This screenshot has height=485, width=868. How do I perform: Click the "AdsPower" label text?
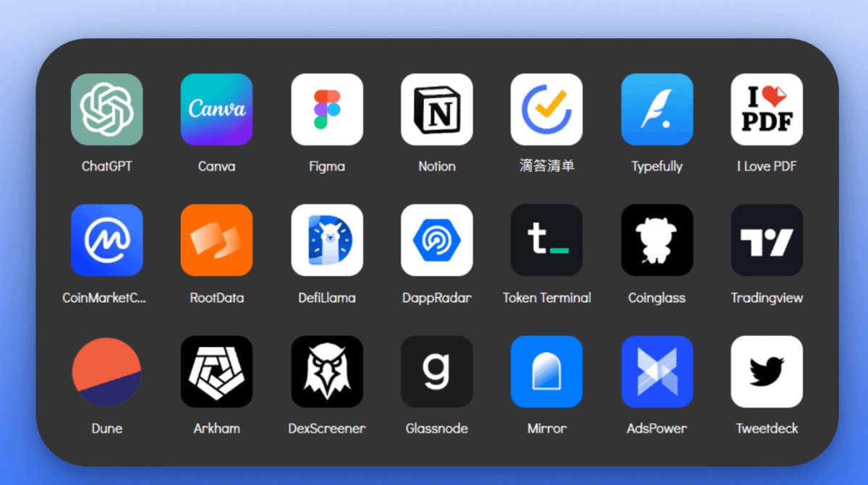(657, 429)
